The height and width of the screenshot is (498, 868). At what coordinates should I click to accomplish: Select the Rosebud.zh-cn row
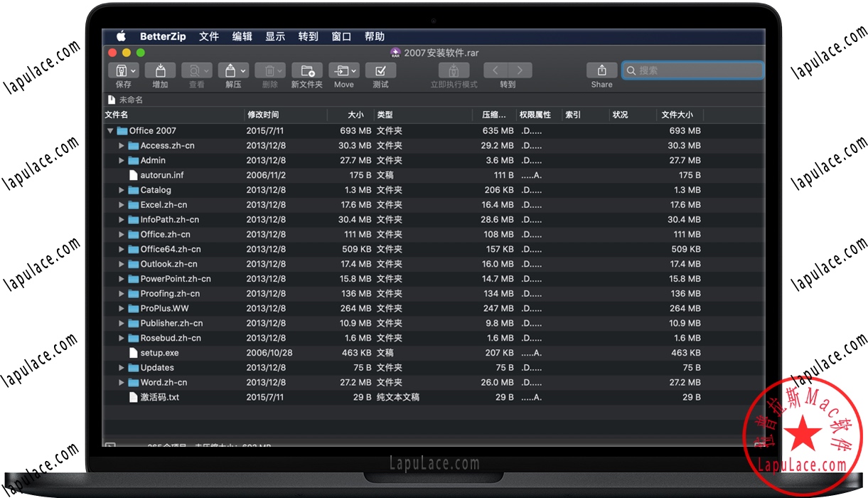(x=434, y=339)
